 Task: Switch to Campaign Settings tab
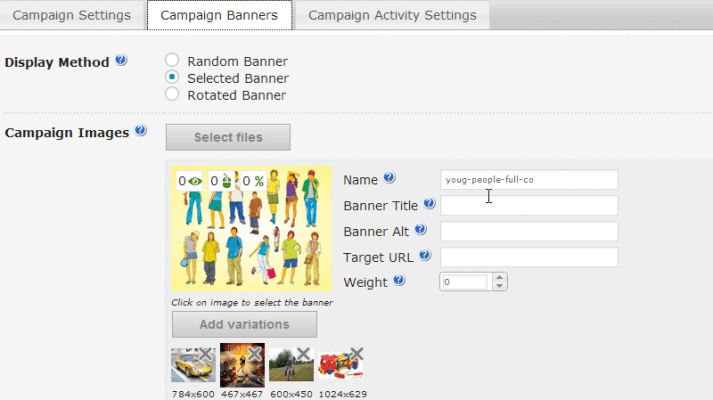coord(71,15)
